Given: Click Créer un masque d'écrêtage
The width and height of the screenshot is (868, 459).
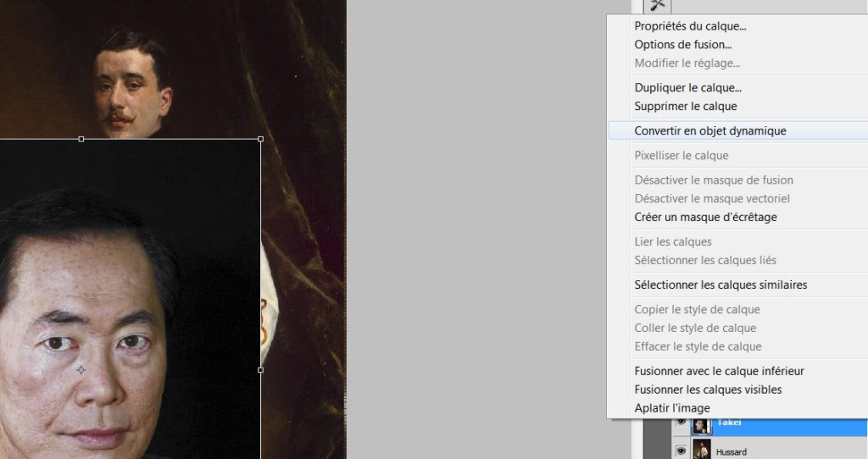Looking at the screenshot, I should pyautogui.click(x=705, y=217).
